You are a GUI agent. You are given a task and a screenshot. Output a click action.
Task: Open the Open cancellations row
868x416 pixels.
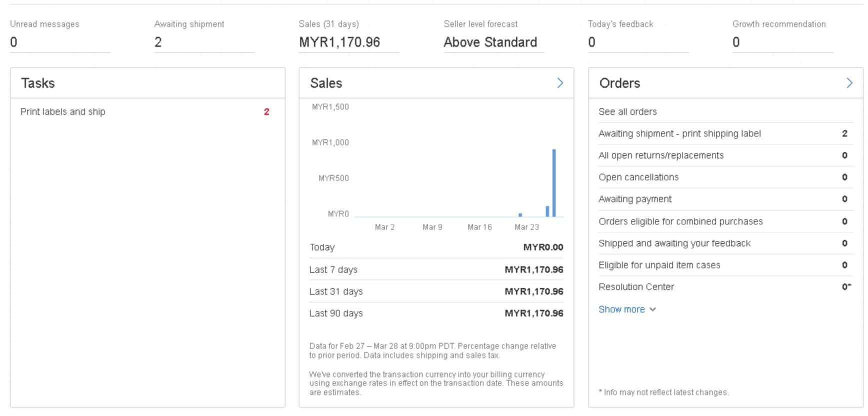click(638, 177)
